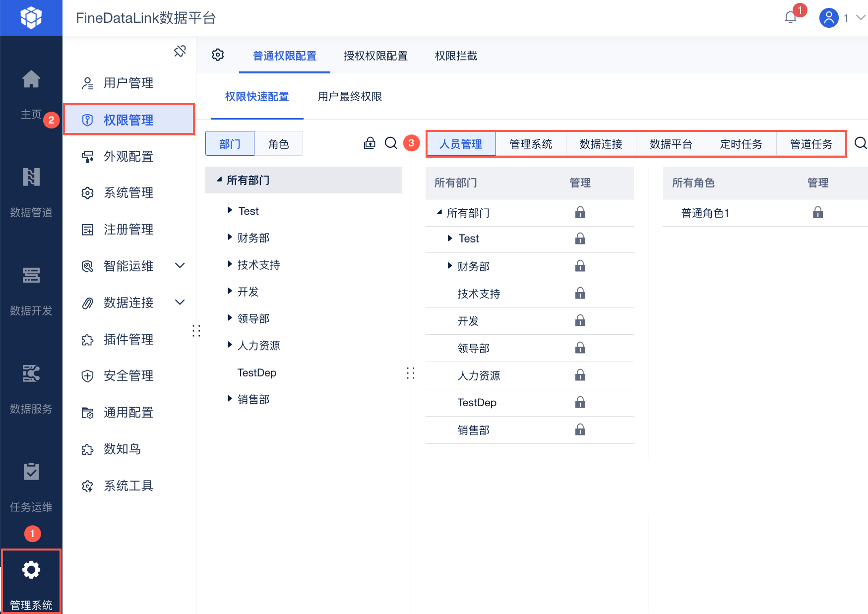Select TestDep in the left tree

click(257, 372)
